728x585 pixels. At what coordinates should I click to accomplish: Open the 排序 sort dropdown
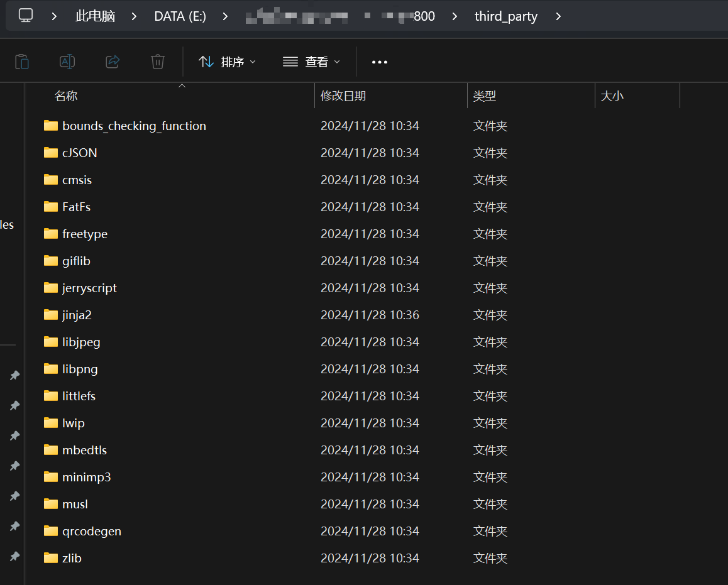pos(227,62)
